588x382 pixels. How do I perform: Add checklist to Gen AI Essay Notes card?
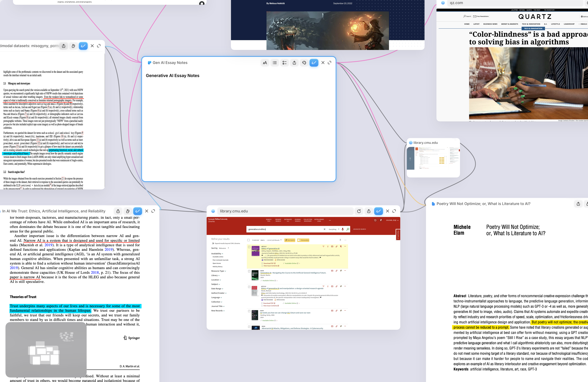pos(284,63)
